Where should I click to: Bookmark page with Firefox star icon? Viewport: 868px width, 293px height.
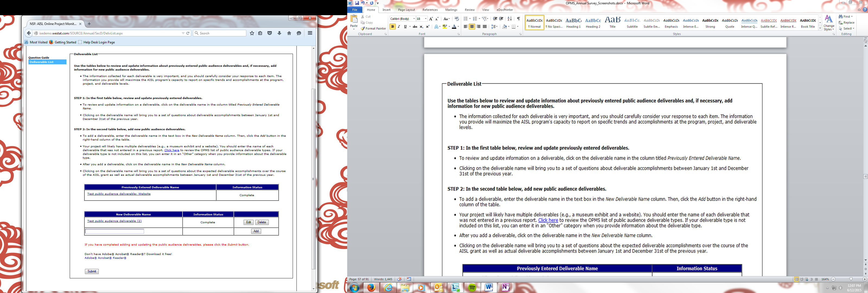coord(252,33)
